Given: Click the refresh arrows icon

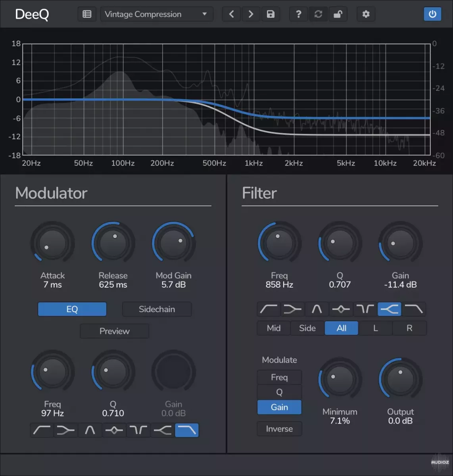Looking at the screenshot, I should point(318,14).
